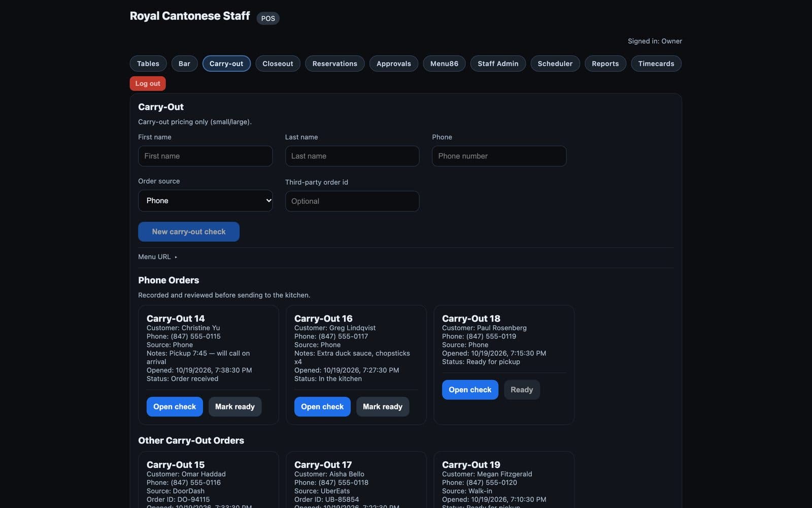Click the 'Order ID: UB-85854' text
Viewport: 812px width, 508px height.
[327, 499]
